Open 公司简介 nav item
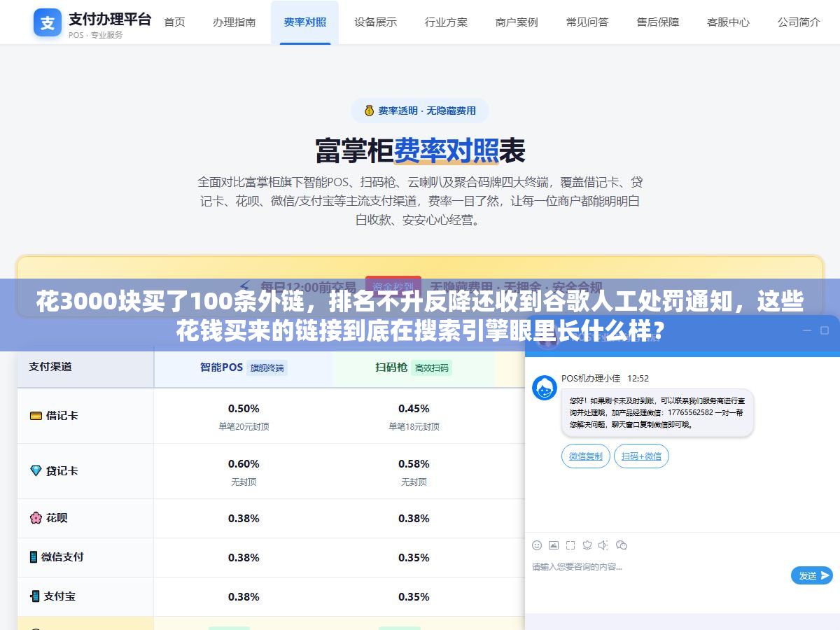Image resolution: width=840 pixels, height=630 pixels. pos(799,22)
